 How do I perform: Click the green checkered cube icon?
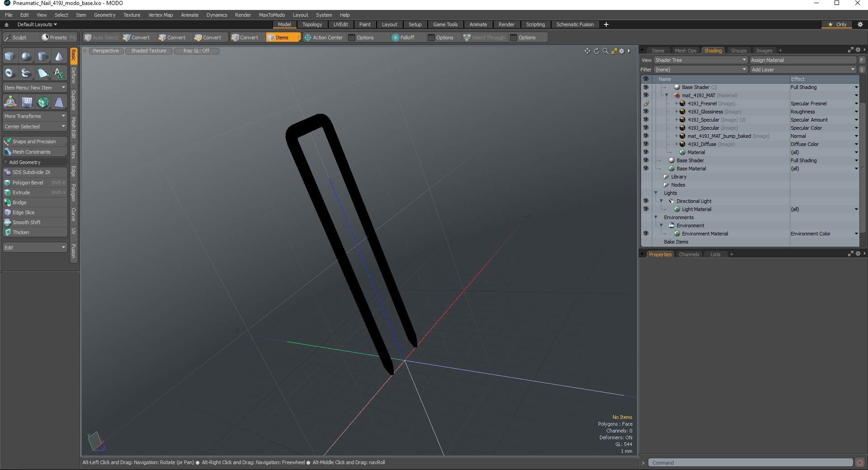click(43, 102)
